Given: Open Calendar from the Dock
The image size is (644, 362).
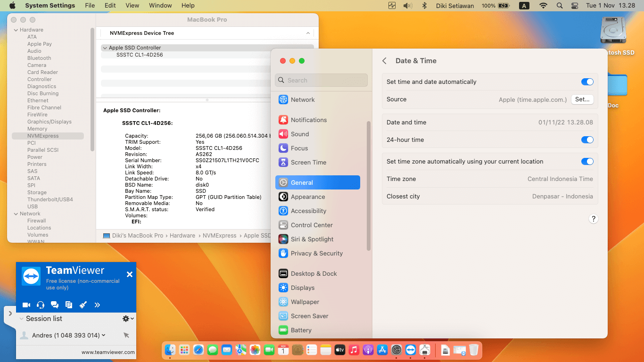Looking at the screenshot, I should pos(283,350).
